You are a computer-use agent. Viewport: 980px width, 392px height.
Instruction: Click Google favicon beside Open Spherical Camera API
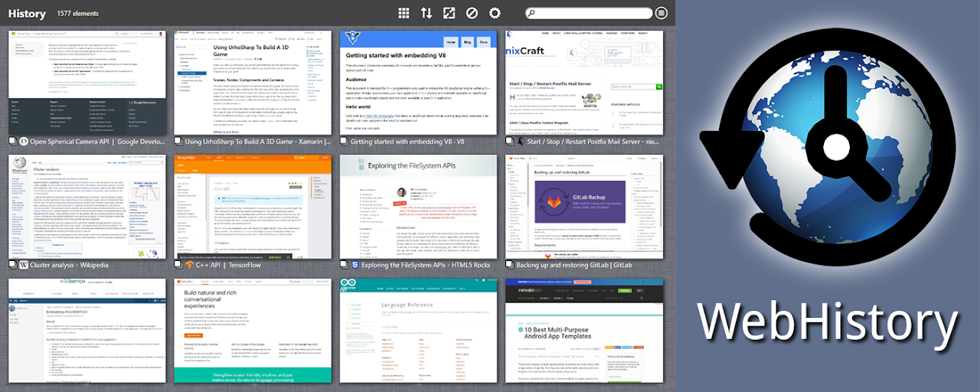pyautogui.click(x=24, y=142)
